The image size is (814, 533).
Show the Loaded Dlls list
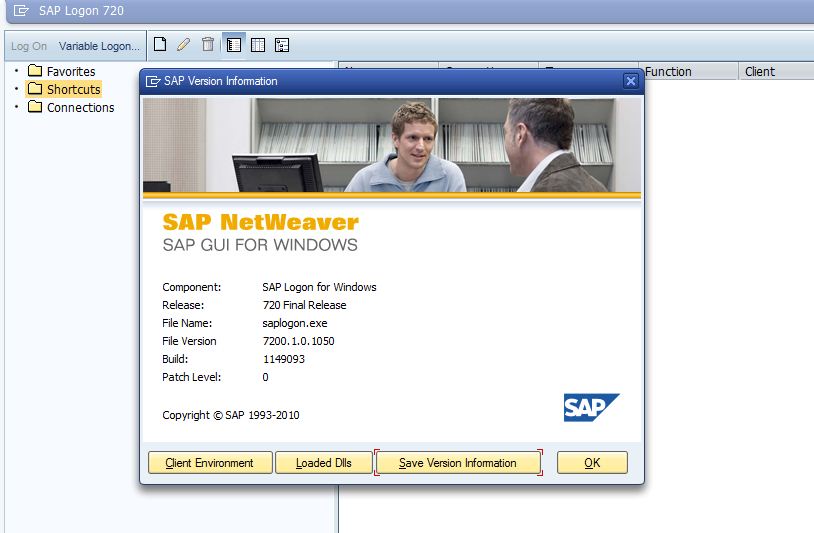(323, 462)
